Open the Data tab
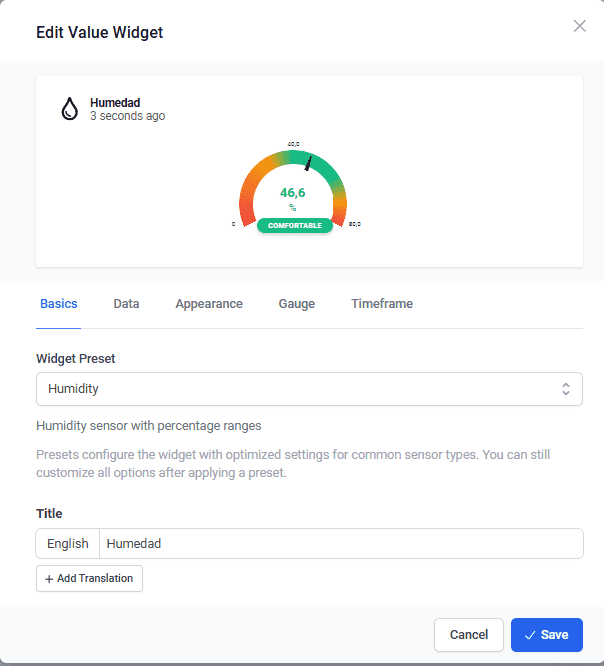 point(126,304)
